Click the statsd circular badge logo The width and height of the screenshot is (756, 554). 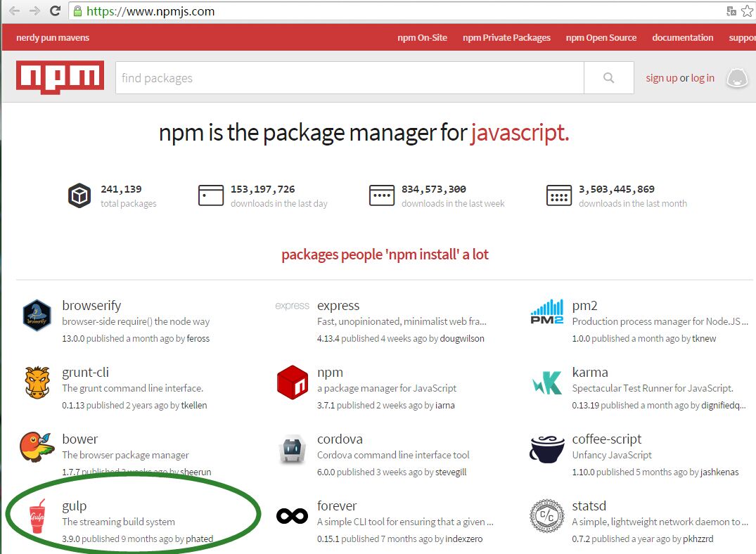point(546,516)
